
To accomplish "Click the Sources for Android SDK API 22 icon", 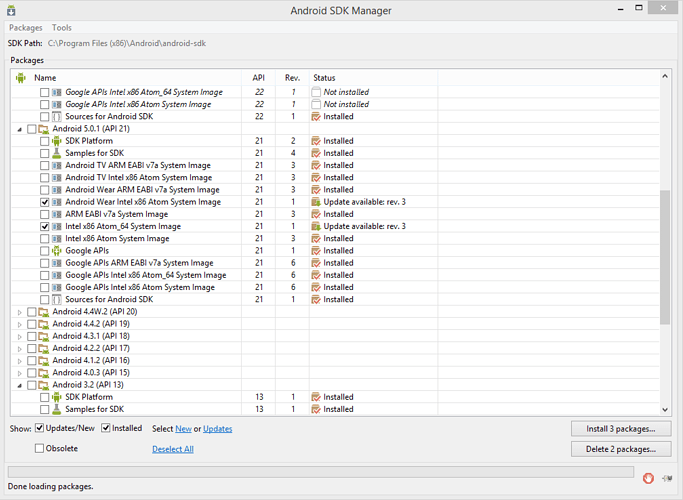I will pyautogui.click(x=57, y=116).
